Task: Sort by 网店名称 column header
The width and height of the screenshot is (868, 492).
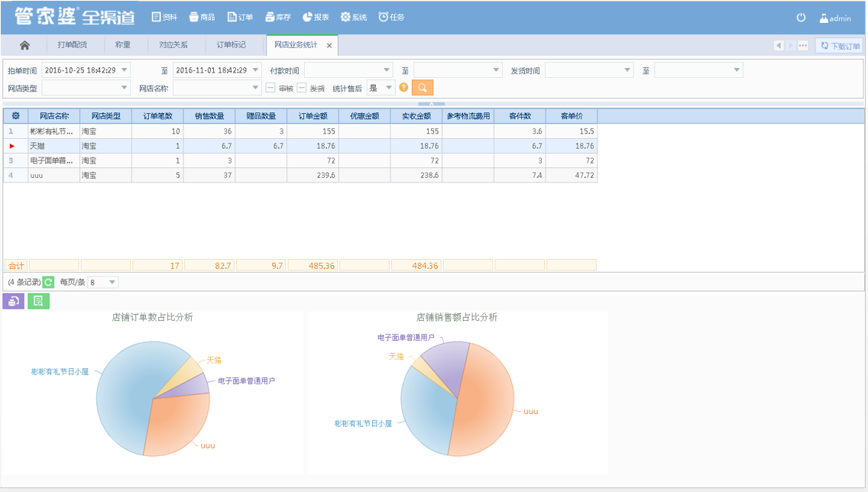Action: point(53,115)
